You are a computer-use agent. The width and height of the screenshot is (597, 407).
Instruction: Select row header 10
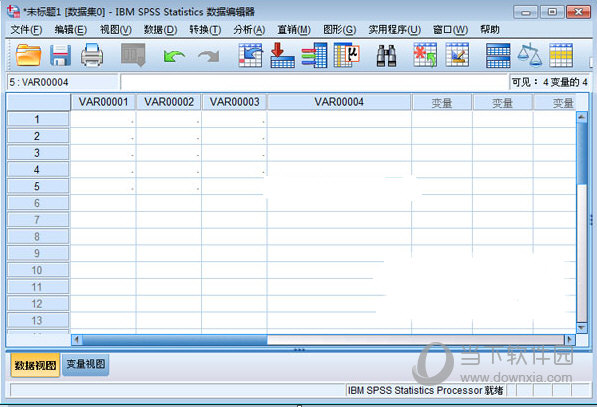click(x=37, y=270)
